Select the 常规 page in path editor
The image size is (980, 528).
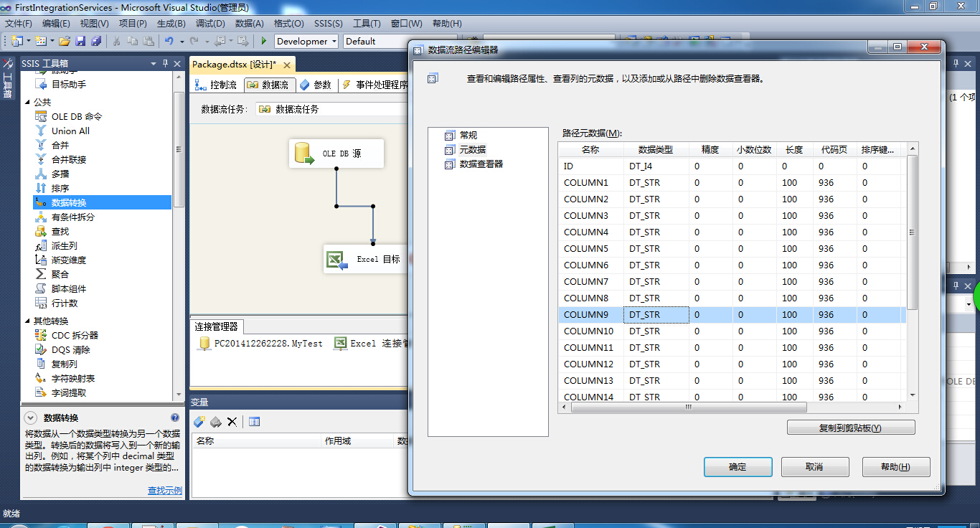coord(468,135)
